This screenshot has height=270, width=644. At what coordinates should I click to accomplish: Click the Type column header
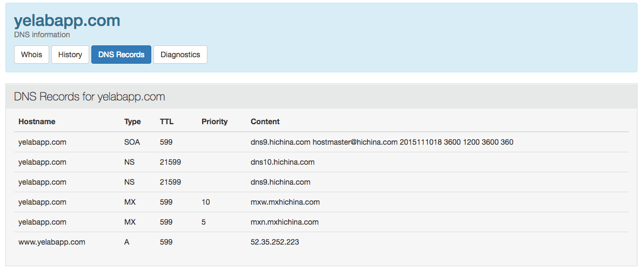click(x=132, y=122)
